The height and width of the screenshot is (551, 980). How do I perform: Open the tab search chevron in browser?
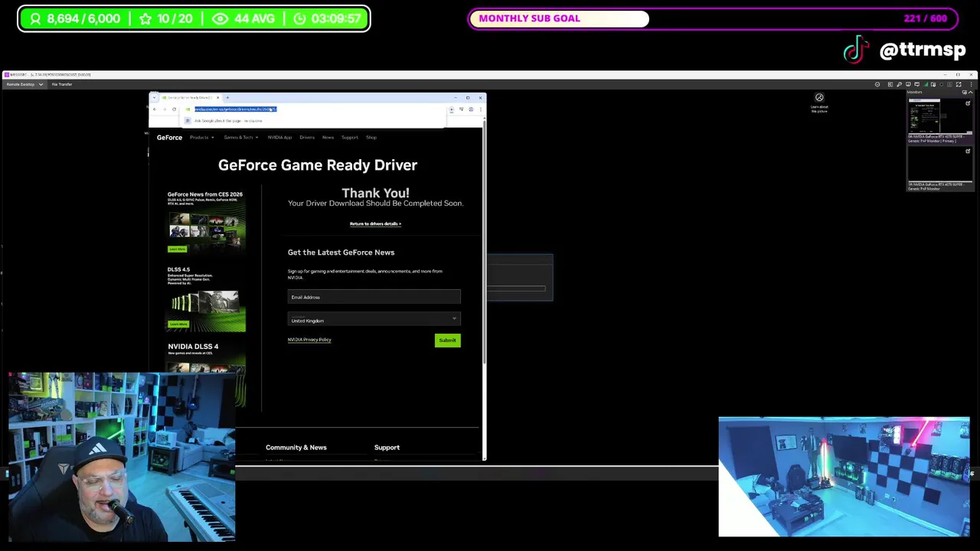[154, 97]
